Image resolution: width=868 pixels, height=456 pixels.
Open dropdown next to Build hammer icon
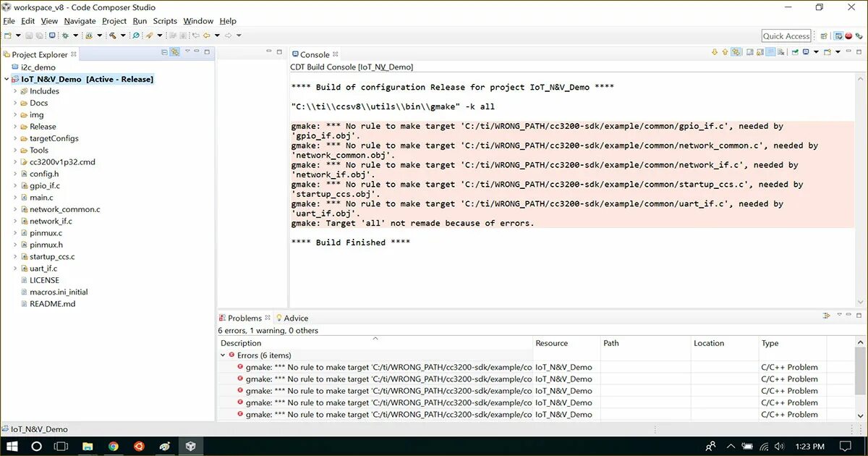[x=123, y=35]
